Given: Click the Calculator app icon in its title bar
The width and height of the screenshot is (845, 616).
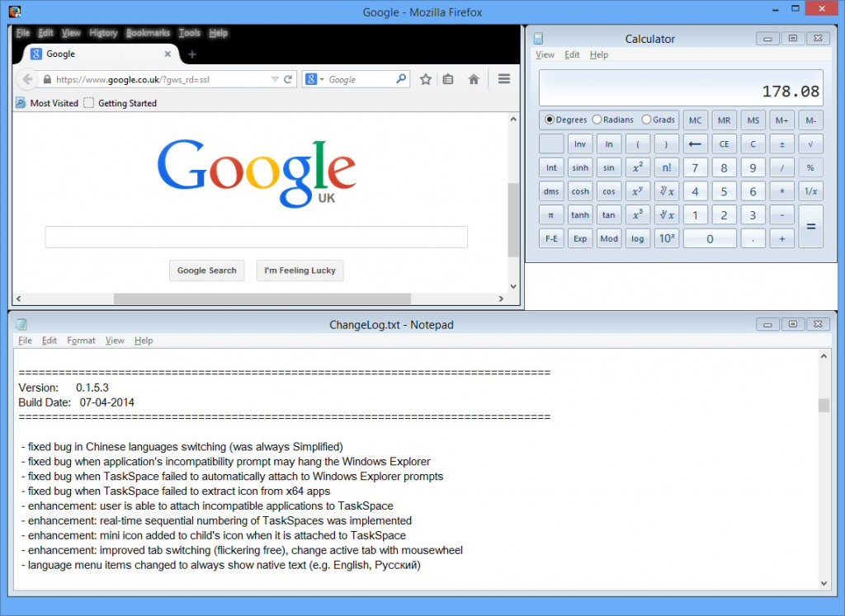Looking at the screenshot, I should pos(538,38).
